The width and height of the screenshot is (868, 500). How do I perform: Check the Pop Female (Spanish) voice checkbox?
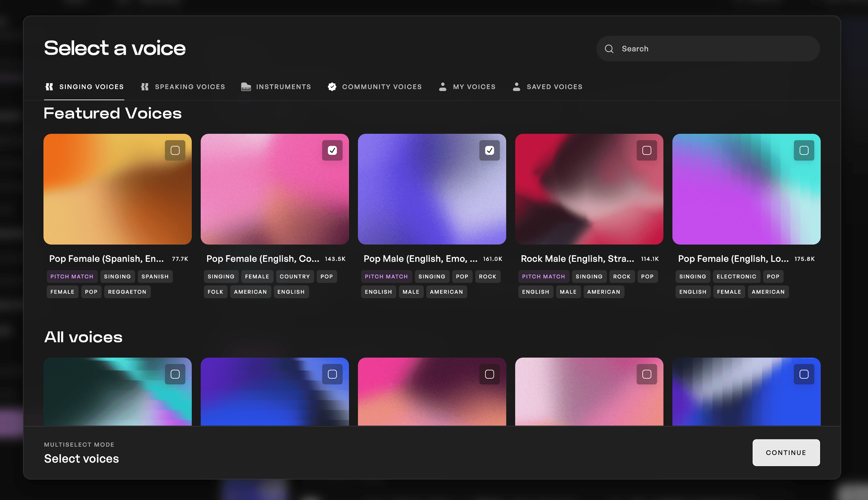point(175,150)
